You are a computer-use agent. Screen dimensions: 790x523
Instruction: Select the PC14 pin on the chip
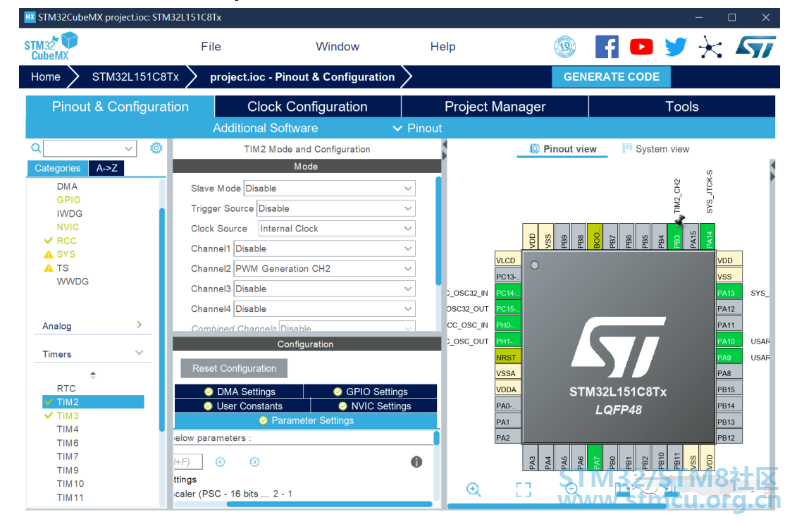click(508, 293)
